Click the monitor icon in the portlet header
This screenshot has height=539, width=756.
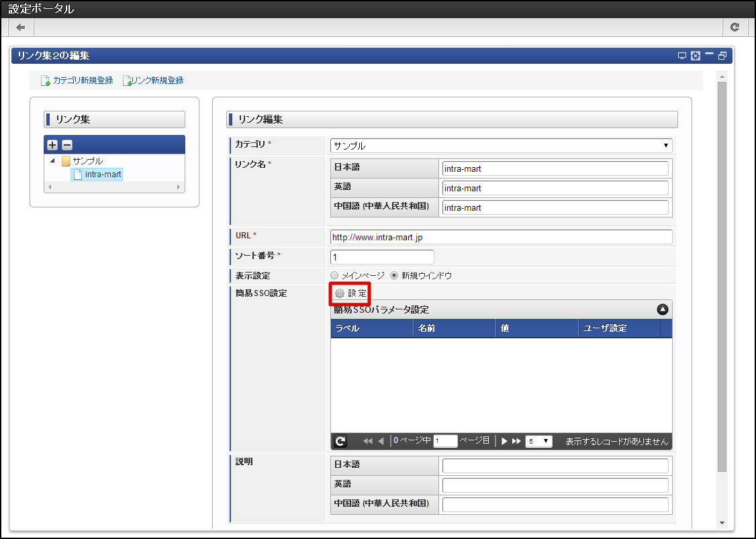[681, 56]
